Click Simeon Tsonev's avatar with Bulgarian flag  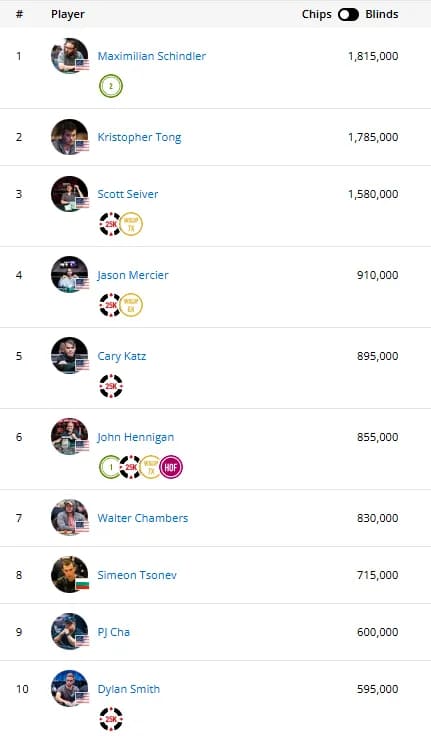point(69,575)
